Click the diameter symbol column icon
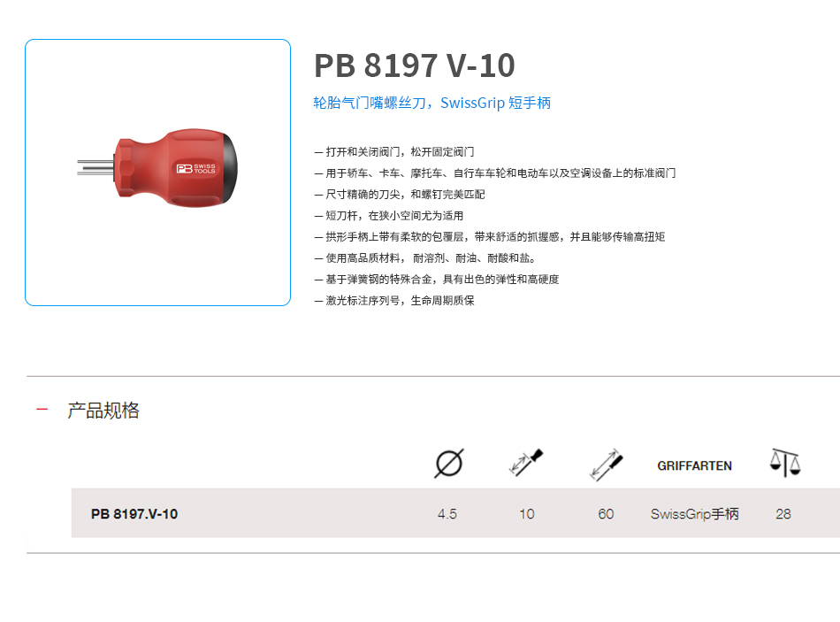 pyautogui.click(x=449, y=464)
